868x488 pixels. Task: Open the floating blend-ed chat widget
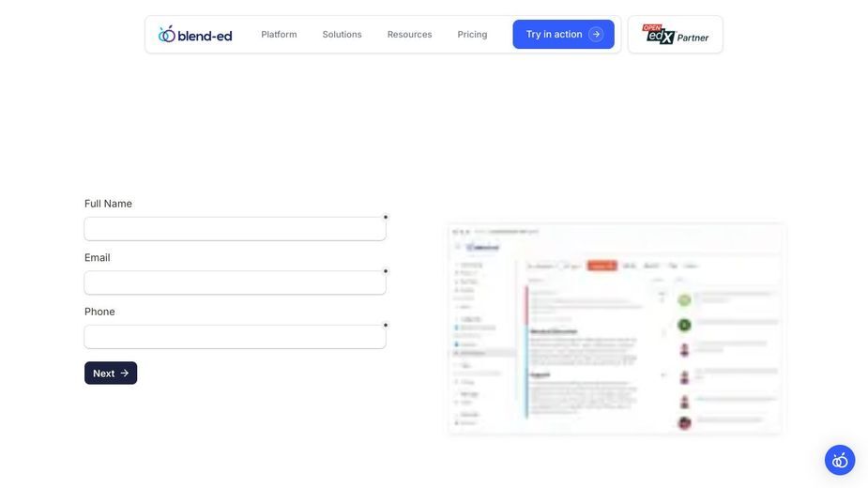(x=840, y=460)
